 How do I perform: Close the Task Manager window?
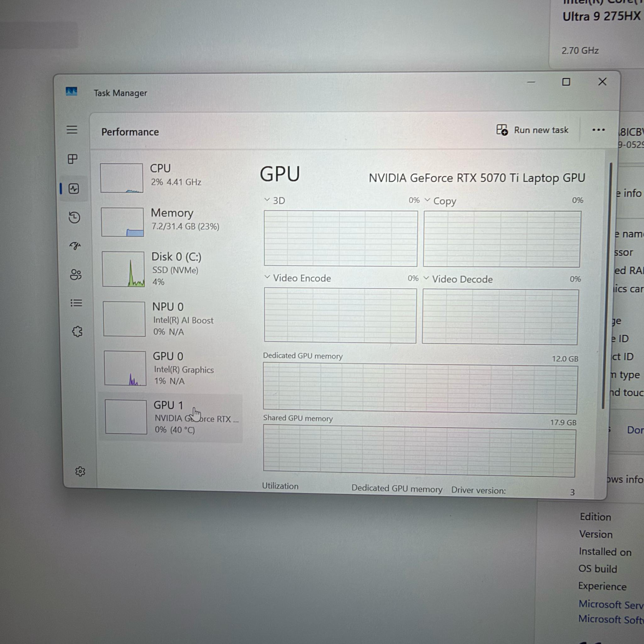[x=602, y=82]
